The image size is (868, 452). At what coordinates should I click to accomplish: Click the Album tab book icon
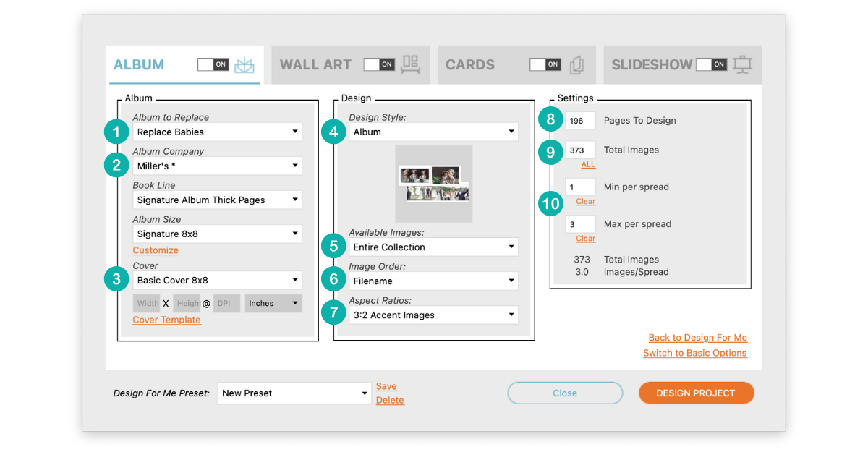coord(245,64)
